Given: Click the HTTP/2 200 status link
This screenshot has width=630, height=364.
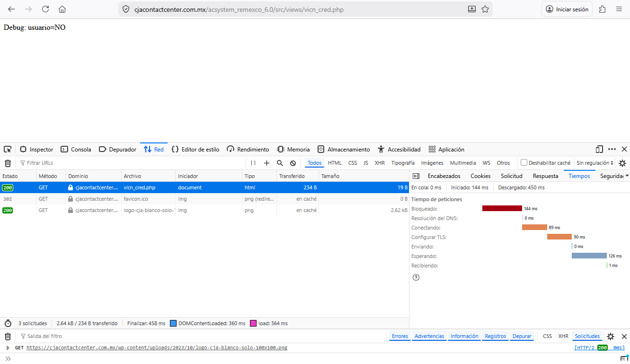Looking at the screenshot, I should 600,347.
